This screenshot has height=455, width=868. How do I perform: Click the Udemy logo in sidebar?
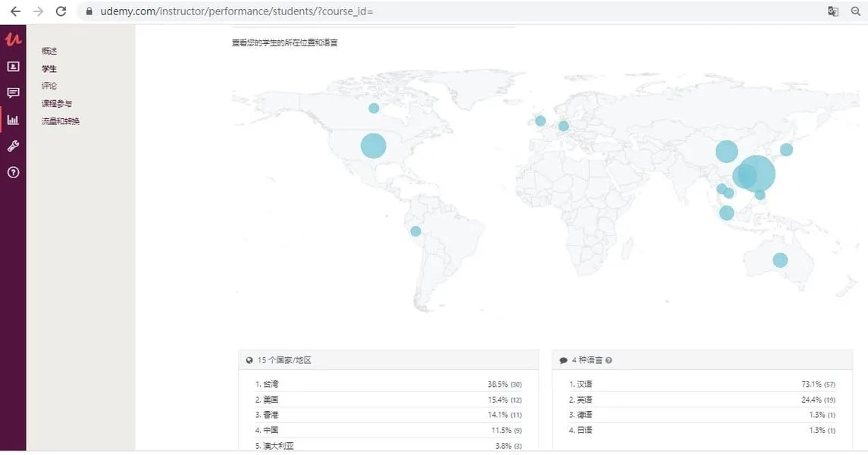point(13,40)
